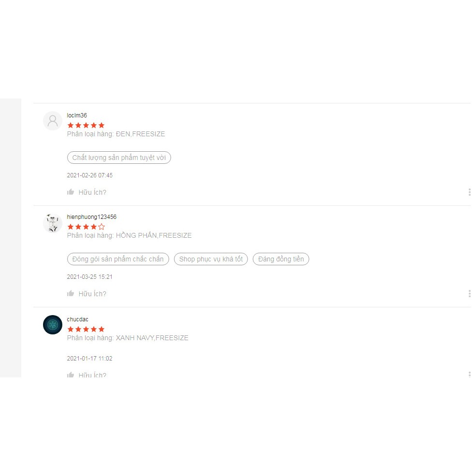Open three-dot menu for chucdac's review
The image size is (476, 476).
pos(469,374)
